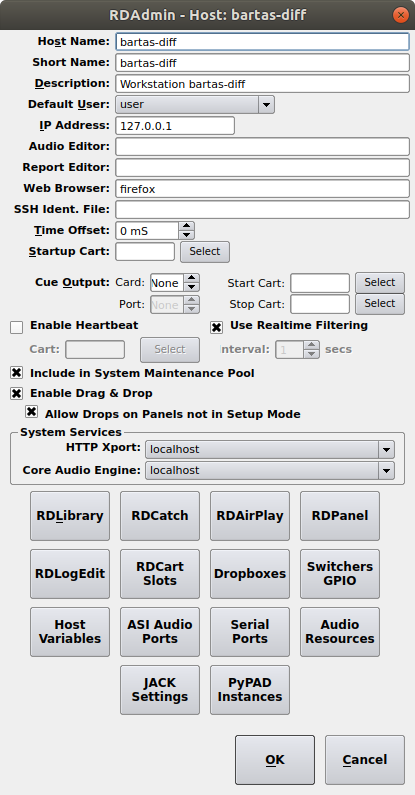
Task: Click Select button for Stop Cart
Action: tap(380, 304)
